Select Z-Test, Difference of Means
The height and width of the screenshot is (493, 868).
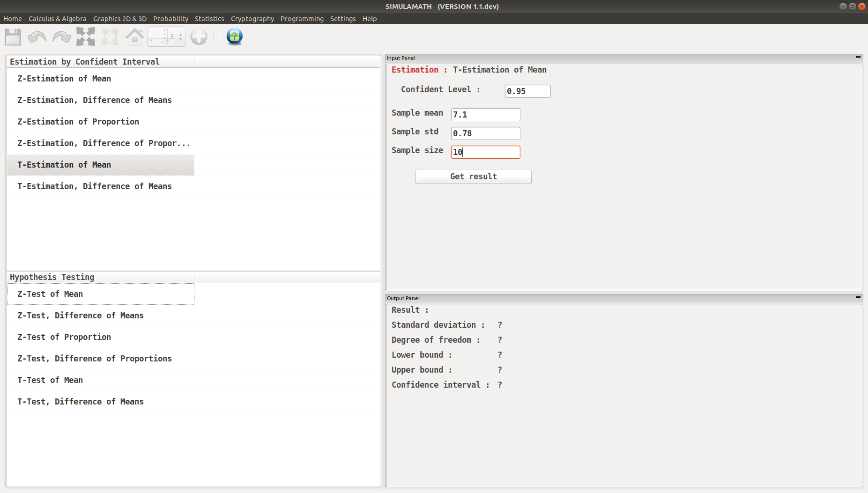click(x=101, y=316)
